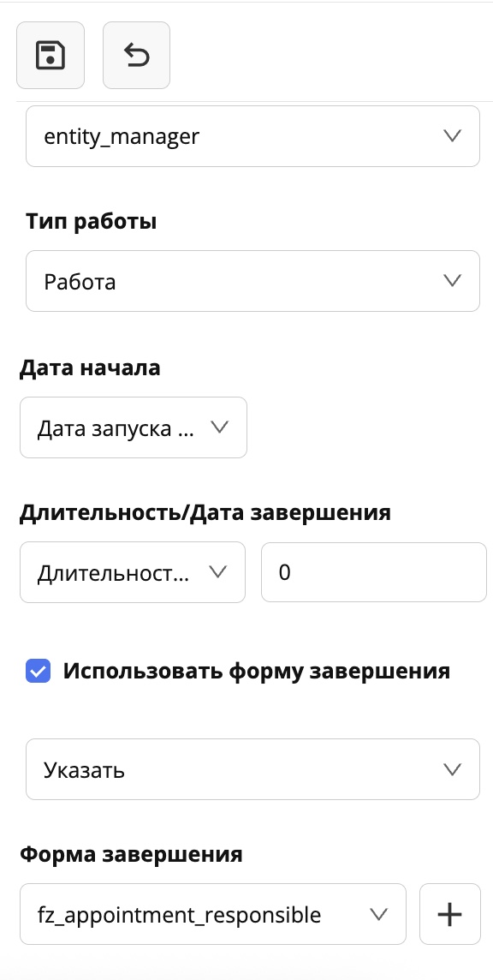The image size is (493, 980).
Task: Toggle the completion form checkbox off
Action: point(38,672)
